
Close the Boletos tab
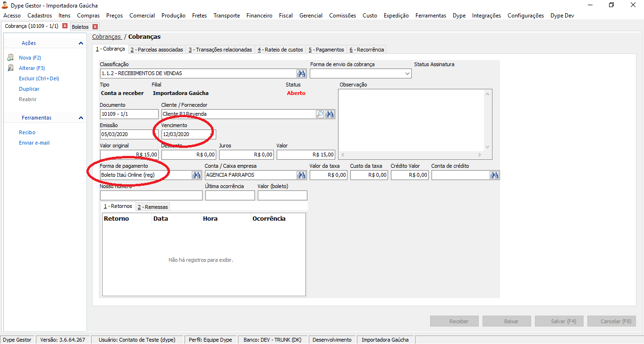pos(95,27)
